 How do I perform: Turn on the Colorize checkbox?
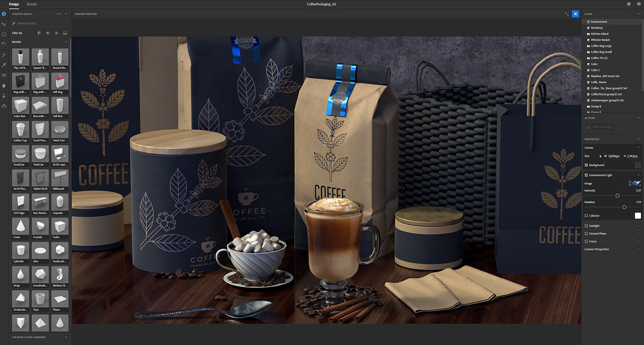click(x=586, y=216)
